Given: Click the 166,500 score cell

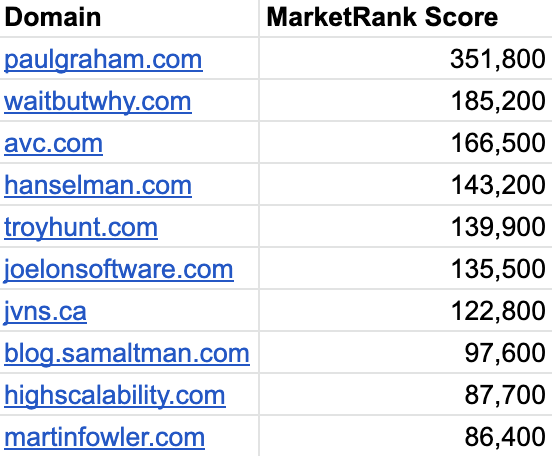Looking at the screenshot, I should click(406, 142).
